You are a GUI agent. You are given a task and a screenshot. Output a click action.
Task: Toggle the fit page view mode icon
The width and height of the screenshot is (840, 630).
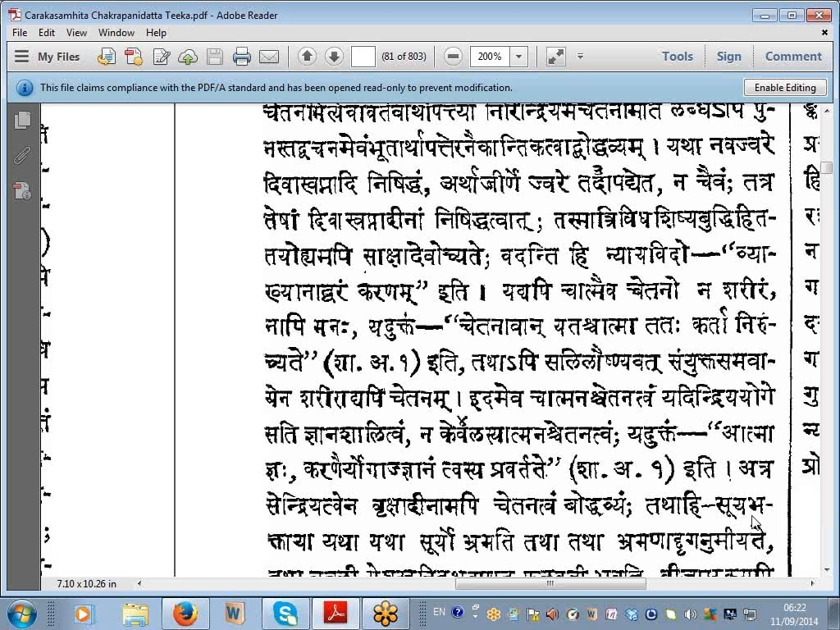click(x=555, y=57)
